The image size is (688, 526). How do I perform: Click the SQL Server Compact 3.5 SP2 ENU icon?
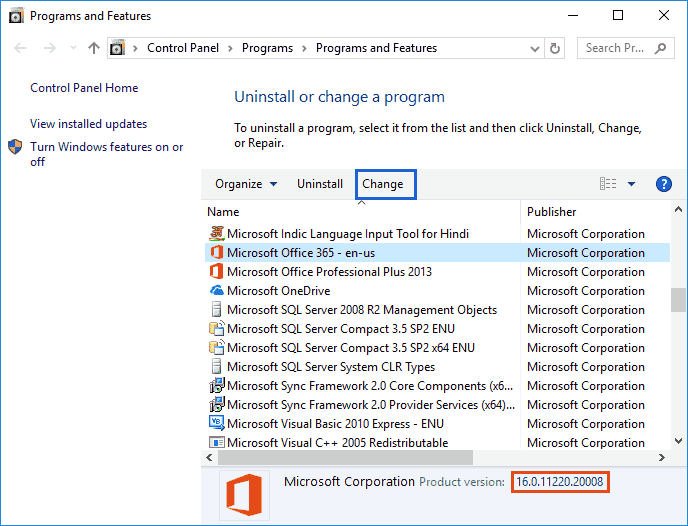[216, 328]
